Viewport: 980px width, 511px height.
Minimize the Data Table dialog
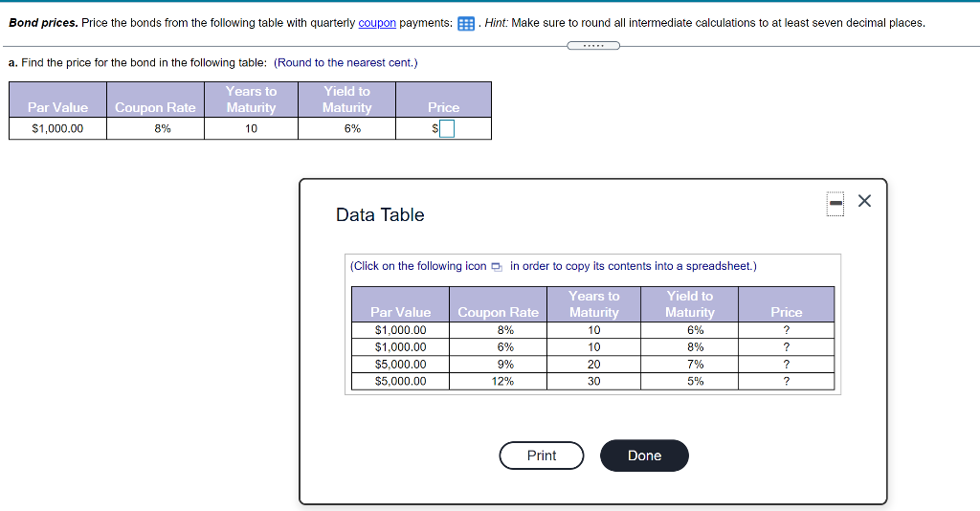(x=835, y=204)
